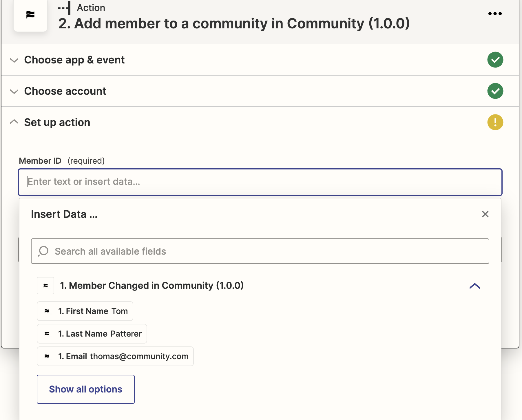Click the step title Add member to community
The height and width of the screenshot is (420, 522).
coord(234,24)
